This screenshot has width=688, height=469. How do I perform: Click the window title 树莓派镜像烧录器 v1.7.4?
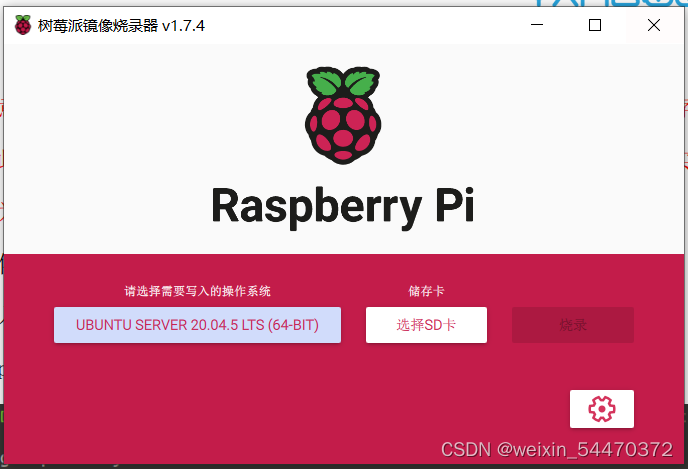(121, 26)
